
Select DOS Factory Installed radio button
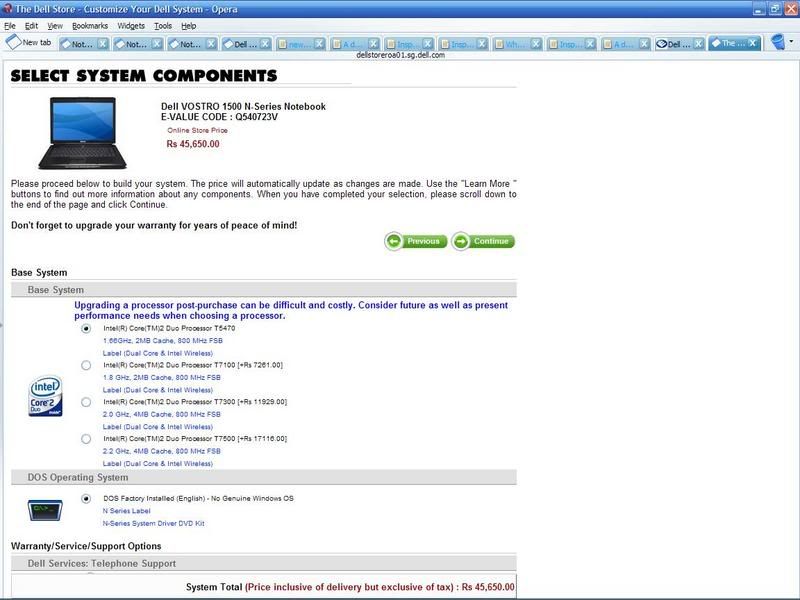(x=86, y=498)
